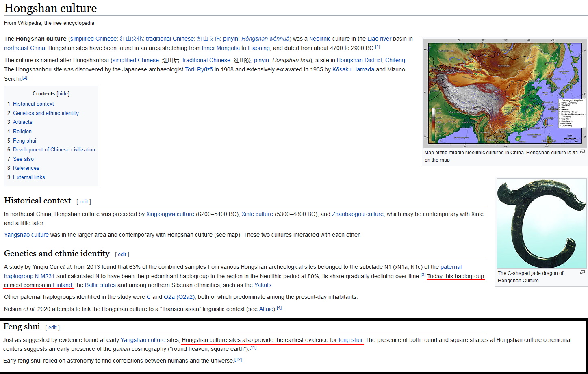The image size is (588, 374).
Task: Open the first traditional Chinese link in the intro
Action: coord(170,39)
